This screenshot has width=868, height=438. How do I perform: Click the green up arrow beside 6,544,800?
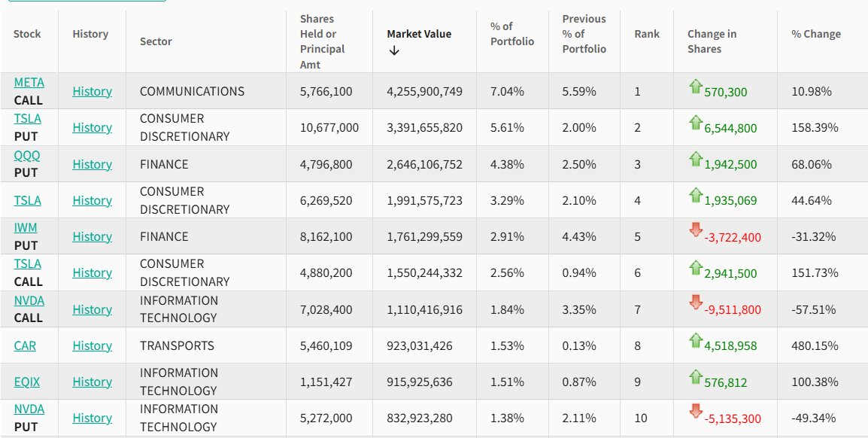point(695,122)
